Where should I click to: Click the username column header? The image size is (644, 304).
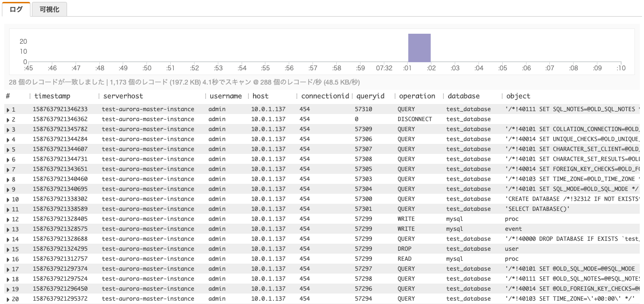[226, 96]
